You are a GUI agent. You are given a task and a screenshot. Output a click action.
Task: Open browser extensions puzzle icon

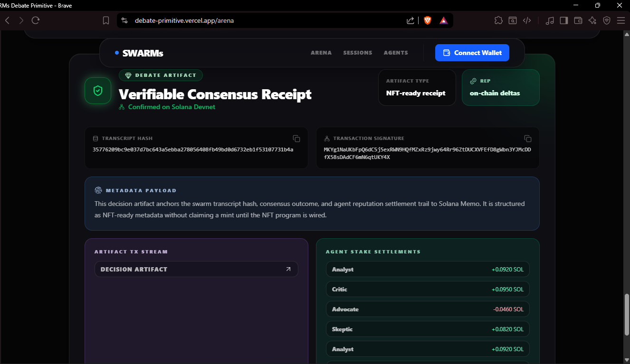pyautogui.click(x=498, y=20)
